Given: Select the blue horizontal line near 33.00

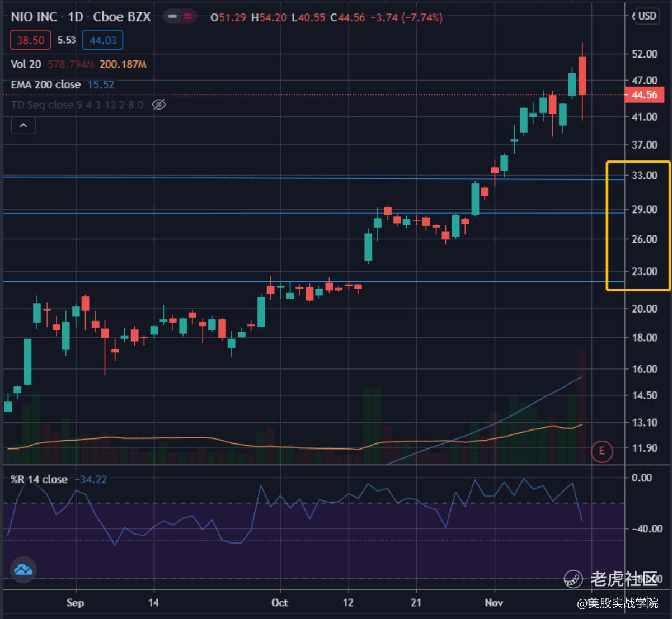Looking at the screenshot, I should tap(313, 178).
